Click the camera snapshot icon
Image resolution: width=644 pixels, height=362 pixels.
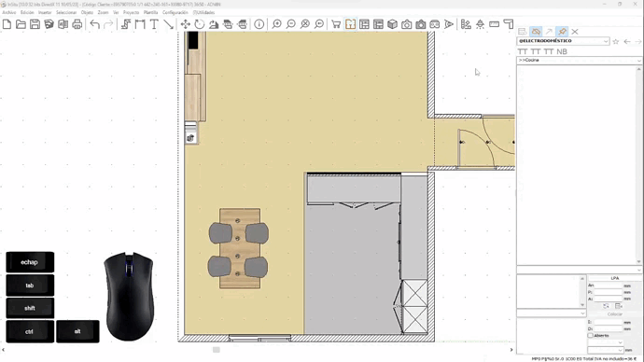tap(407, 24)
